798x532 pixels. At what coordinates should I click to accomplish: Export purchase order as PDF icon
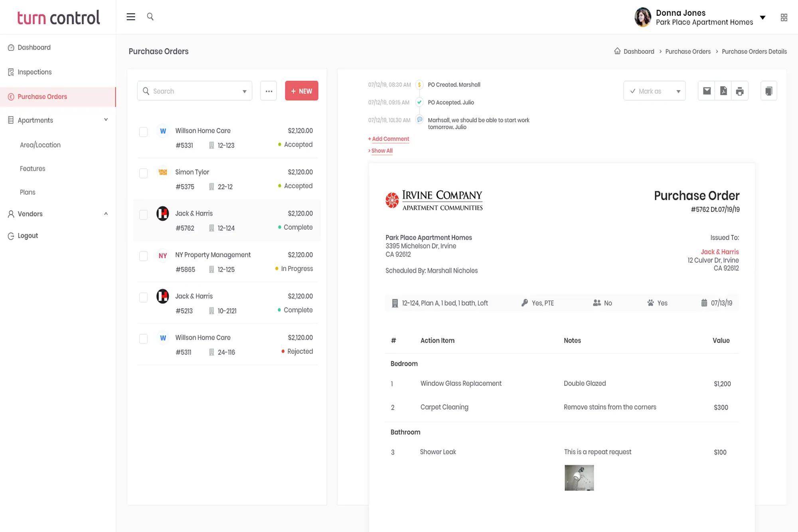[x=723, y=91]
